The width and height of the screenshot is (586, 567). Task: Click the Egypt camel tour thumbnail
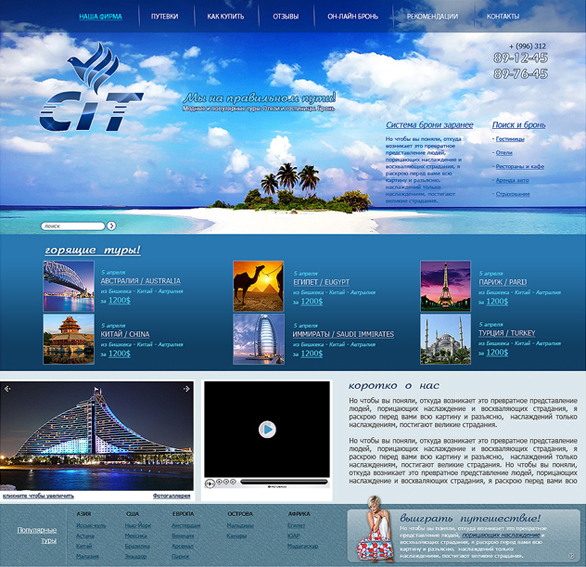tap(258, 286)
